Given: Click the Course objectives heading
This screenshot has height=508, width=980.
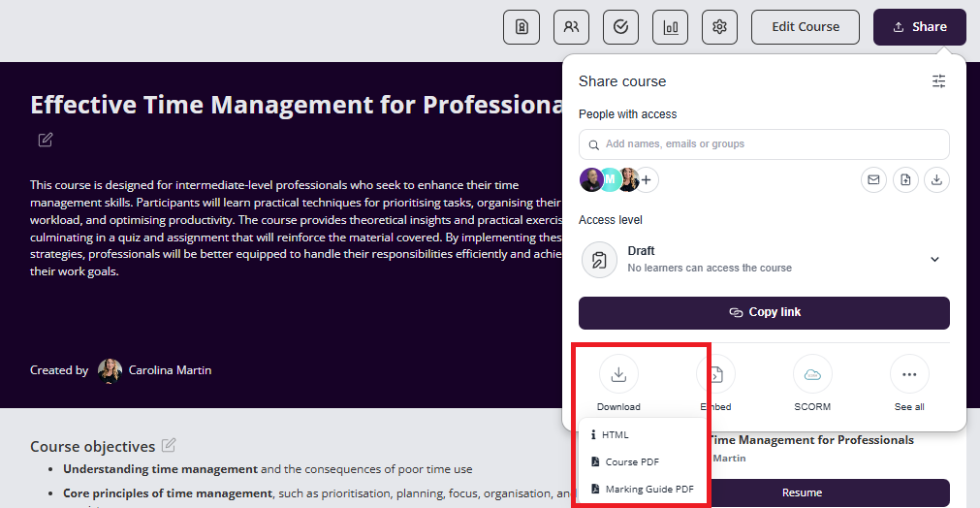Looking at the screenshot, I should click(92, 446).
